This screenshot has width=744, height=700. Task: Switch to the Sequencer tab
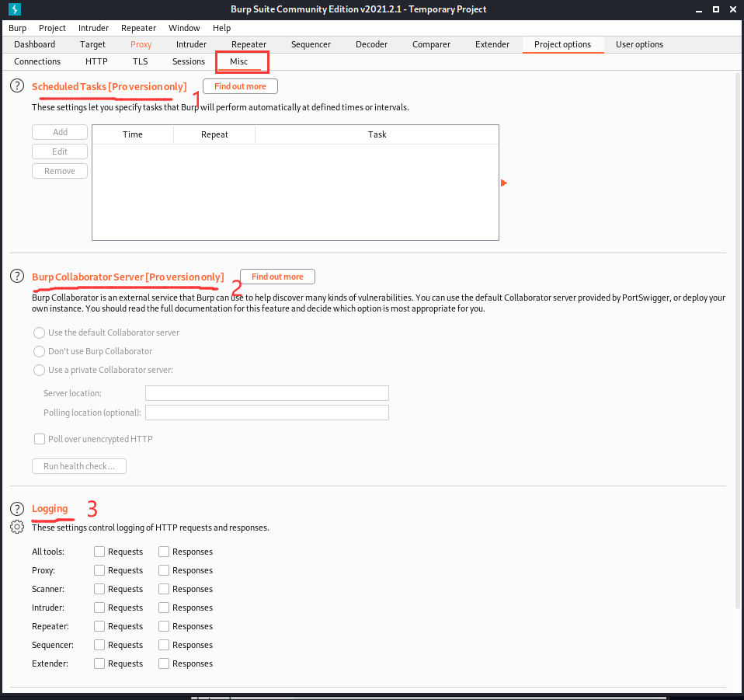pos(311,44)
